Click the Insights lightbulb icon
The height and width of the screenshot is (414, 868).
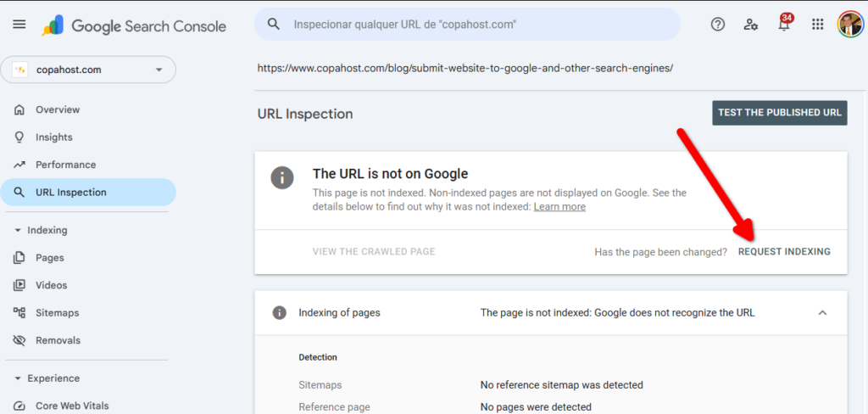click(19, 137)
